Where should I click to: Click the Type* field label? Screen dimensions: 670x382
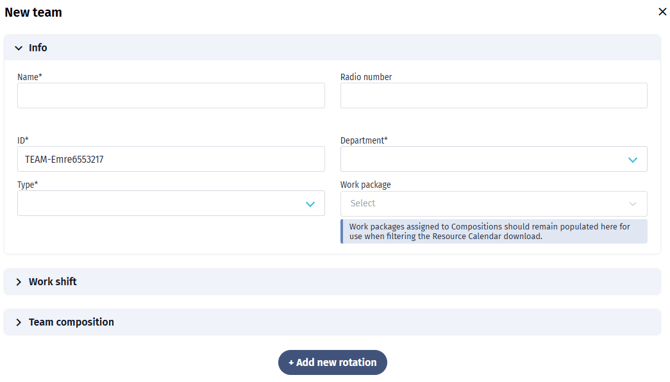coord(27,185)
